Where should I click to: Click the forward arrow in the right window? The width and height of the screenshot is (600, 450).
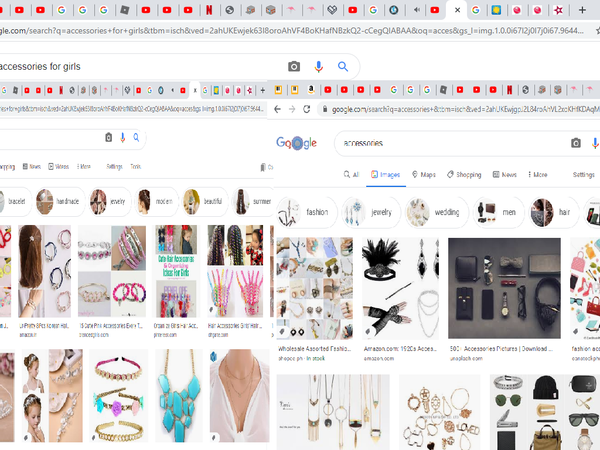[292, 109]
